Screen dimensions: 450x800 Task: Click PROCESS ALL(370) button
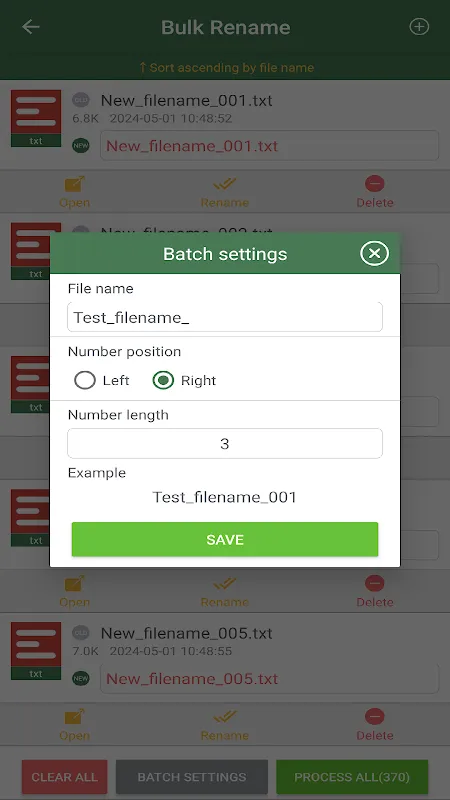click(x=352, y=777)
